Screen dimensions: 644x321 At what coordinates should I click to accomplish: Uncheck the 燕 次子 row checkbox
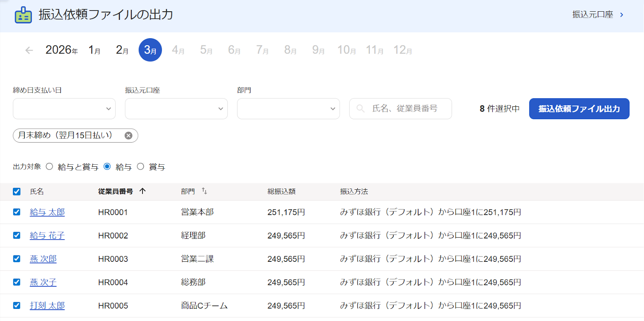pyautogui.click(x=17, y=282)
